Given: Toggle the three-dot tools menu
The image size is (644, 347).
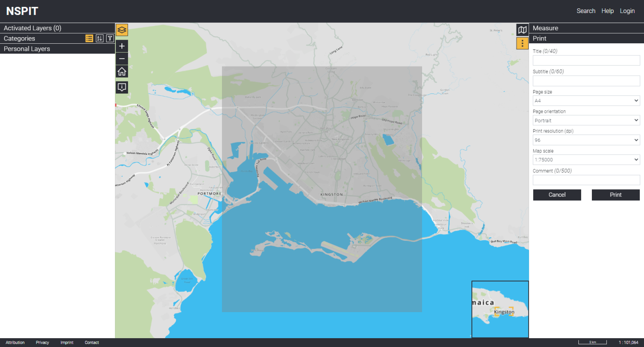Looking at the screenshot, I should click(x=523, y=43).
